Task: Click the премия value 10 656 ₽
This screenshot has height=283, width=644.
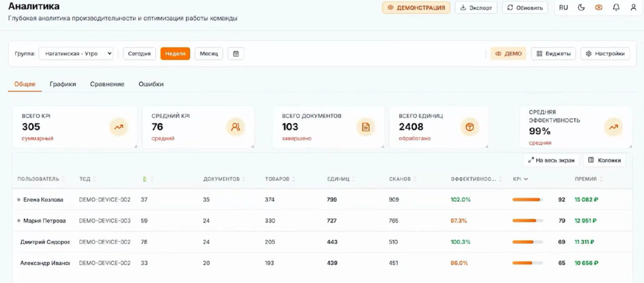Action: [586, 263]
